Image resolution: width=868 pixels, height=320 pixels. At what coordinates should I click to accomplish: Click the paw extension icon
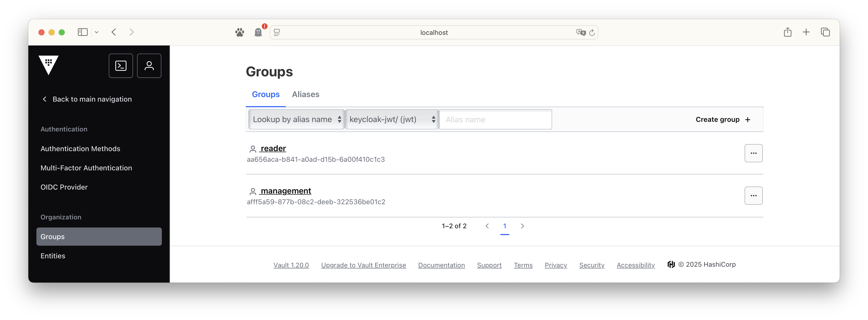[x=240, y=32]
